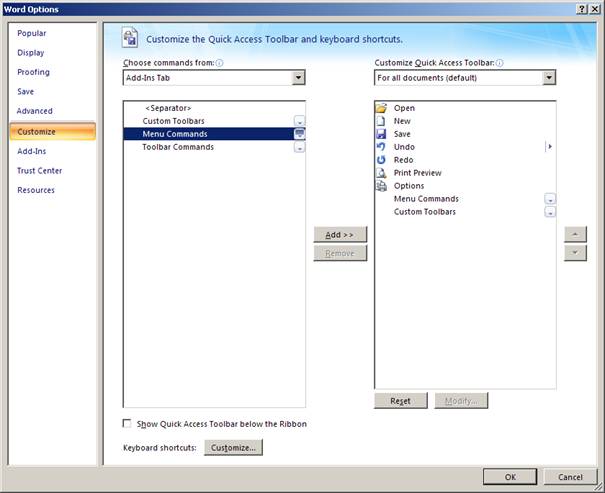Click the Options icon in toolbar list
Viewport: 605px width, 493px height.
pos(381,186)
